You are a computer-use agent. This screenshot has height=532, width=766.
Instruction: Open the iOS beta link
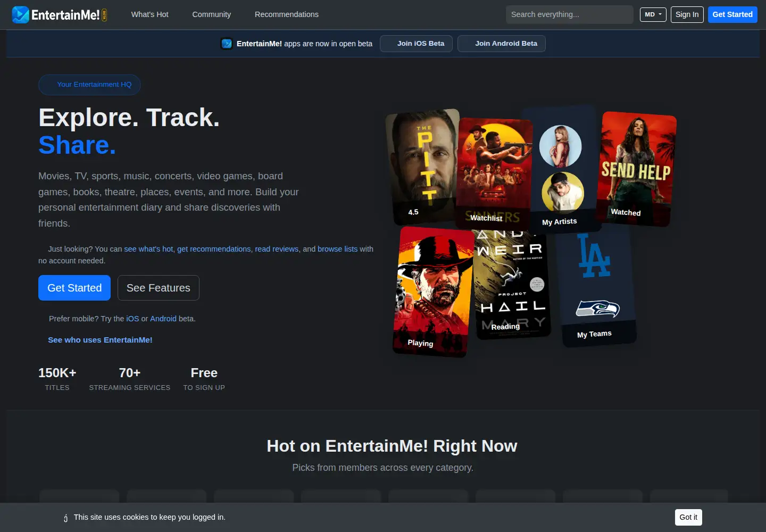pyautogui.click(x=132, y=319)
